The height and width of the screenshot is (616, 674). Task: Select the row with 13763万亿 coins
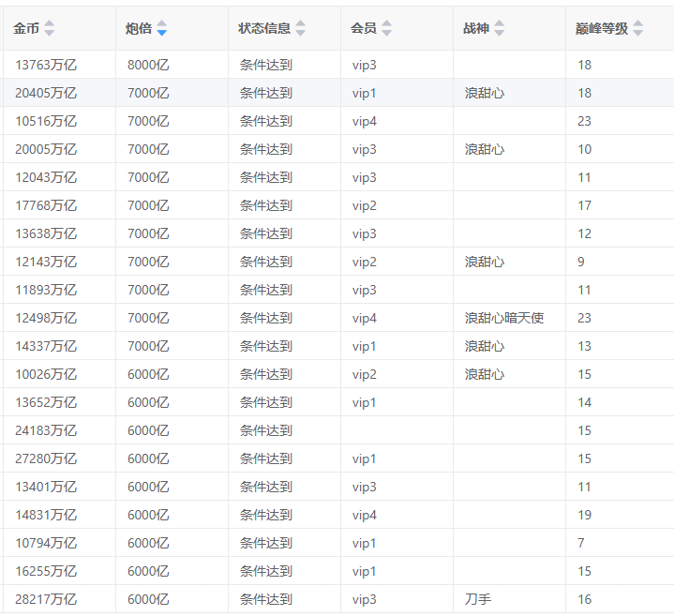(46, 65)
